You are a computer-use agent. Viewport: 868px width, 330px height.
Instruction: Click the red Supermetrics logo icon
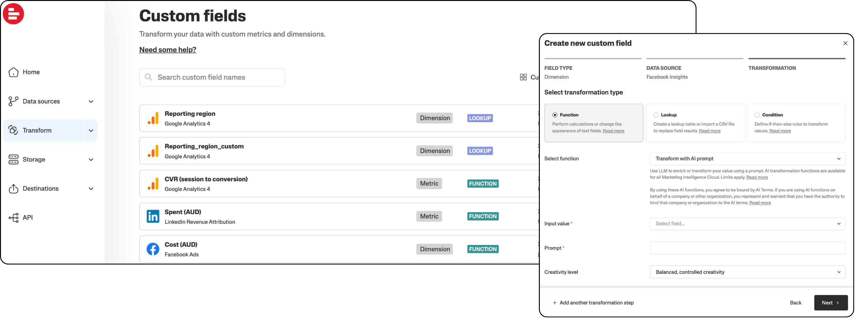point(14,14)
